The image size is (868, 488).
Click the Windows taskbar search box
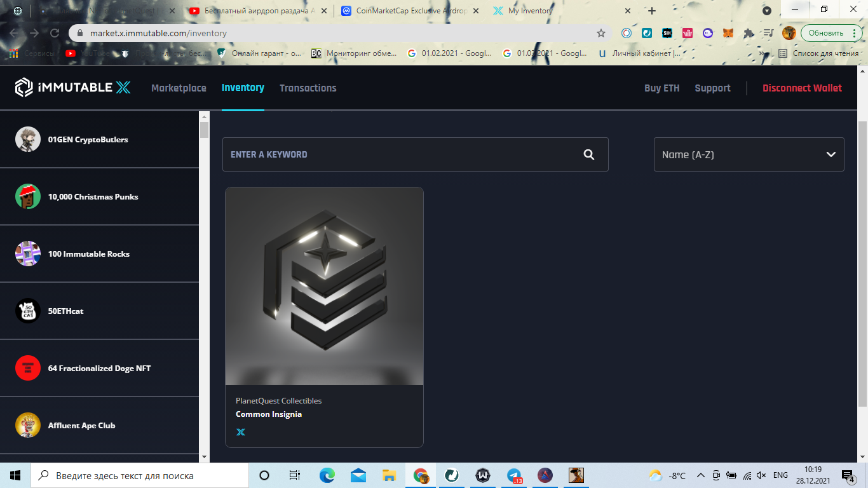pos(140,475)
